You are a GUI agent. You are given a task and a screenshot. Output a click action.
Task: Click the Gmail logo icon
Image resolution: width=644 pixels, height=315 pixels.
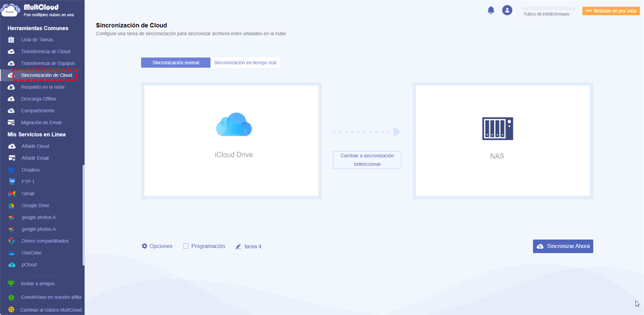[11, 194]
